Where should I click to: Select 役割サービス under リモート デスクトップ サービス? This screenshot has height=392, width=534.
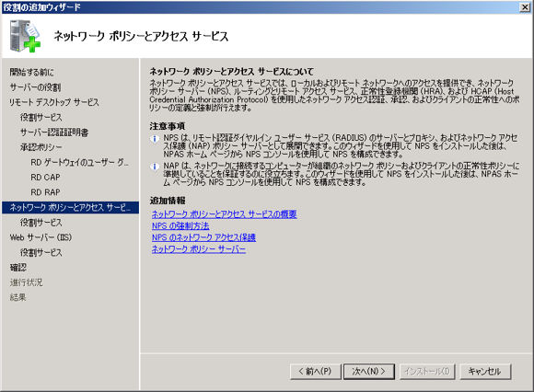[41, 118]
